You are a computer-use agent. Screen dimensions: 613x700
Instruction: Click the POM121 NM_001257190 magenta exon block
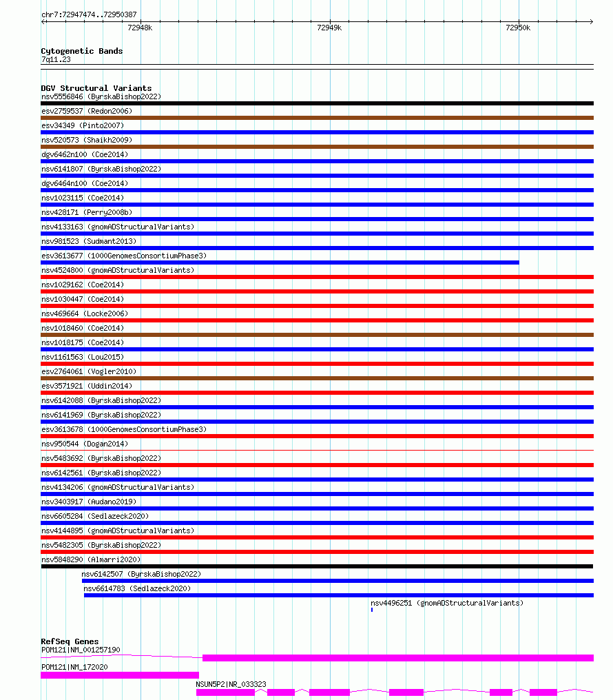[x=398, y=658]
